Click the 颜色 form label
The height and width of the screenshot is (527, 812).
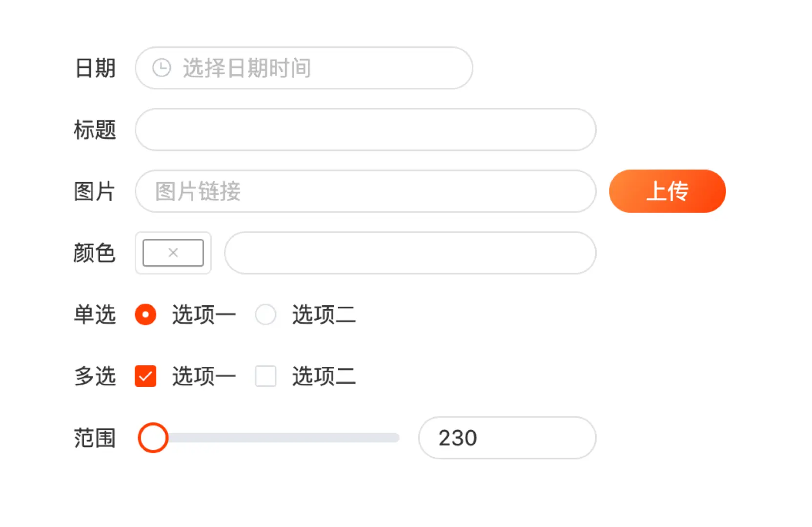[x=94, y=253]
